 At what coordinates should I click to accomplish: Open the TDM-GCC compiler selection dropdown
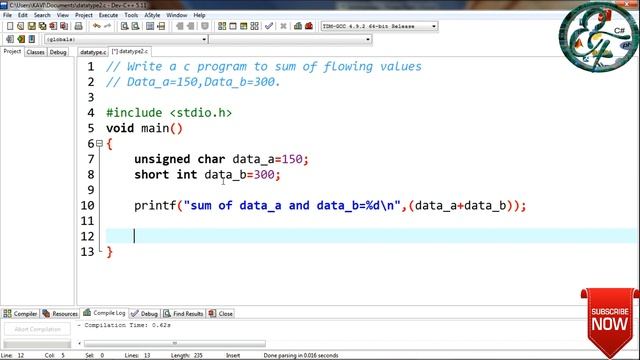click(x=379, y=26)
